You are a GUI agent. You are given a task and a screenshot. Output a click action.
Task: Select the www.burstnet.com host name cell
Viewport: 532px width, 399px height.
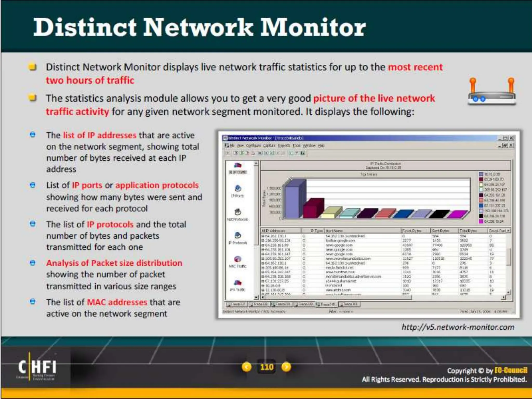(x=340, y=272)
